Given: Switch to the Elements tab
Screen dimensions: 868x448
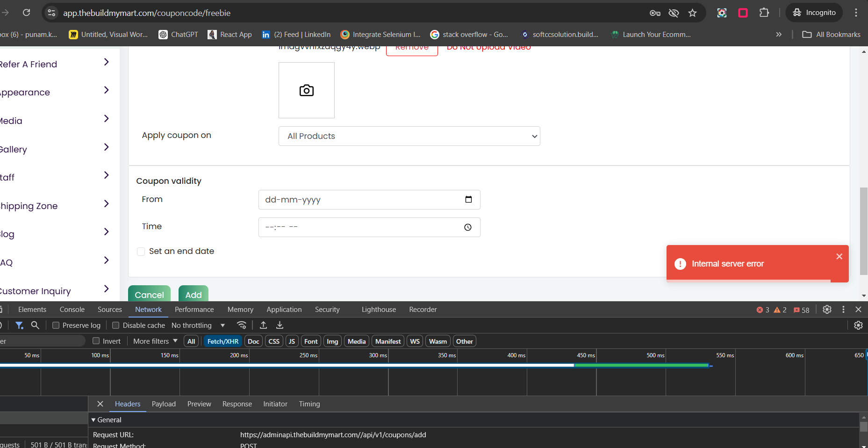Looking at the screenshot, I should click(32, 310).
